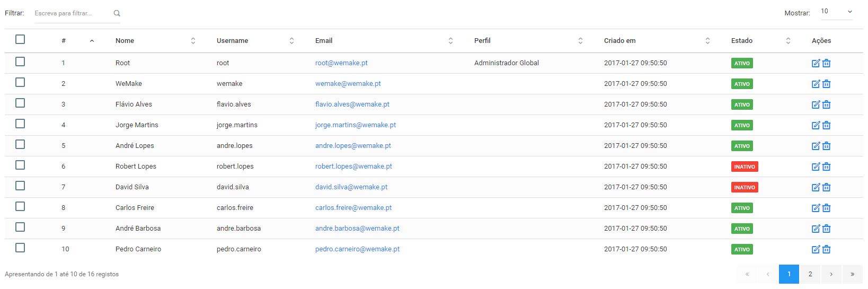Click trash icon for Jorge Martins

pyautogui.click(x=826, y=125)
